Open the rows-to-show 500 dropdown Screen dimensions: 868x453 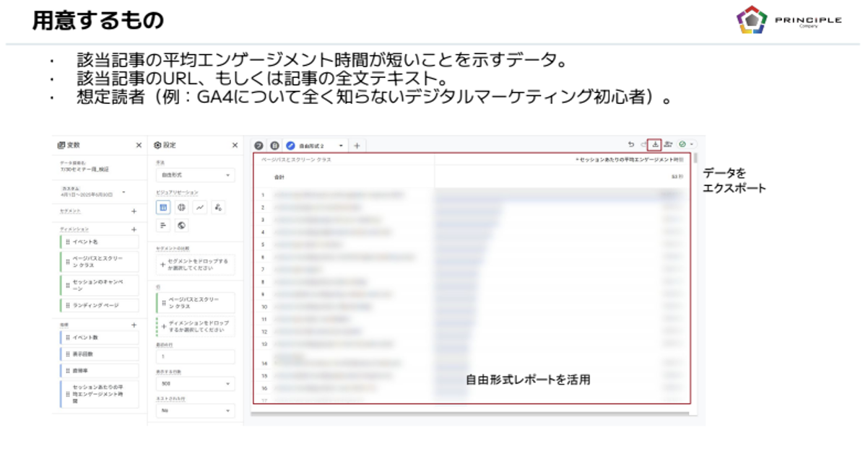pos(195,384)
